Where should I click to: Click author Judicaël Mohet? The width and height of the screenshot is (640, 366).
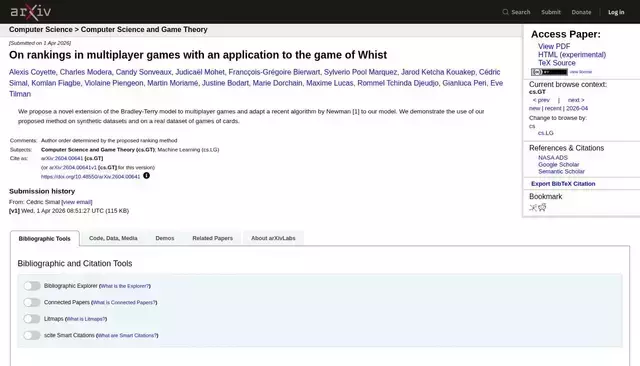tap(200, 72)
